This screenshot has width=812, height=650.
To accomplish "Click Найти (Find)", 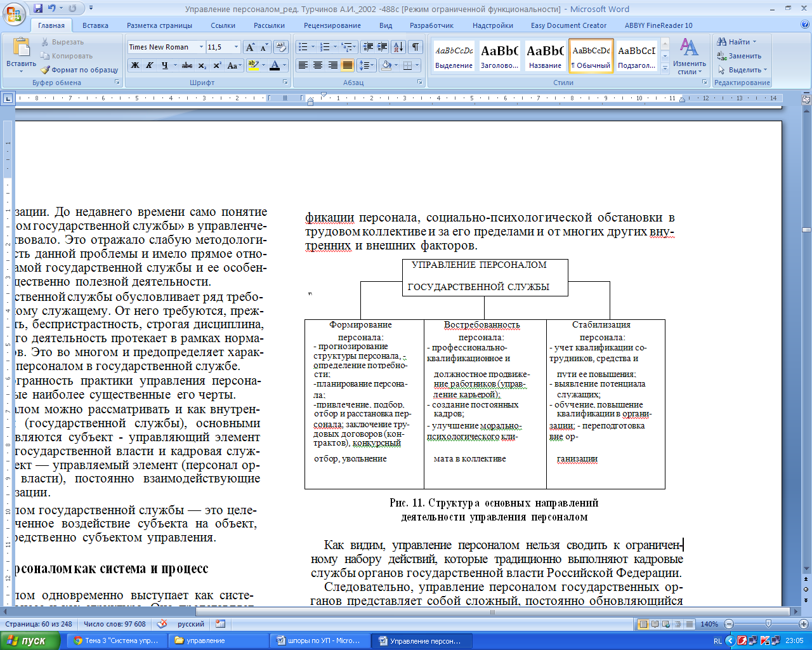I will [737, 42].
